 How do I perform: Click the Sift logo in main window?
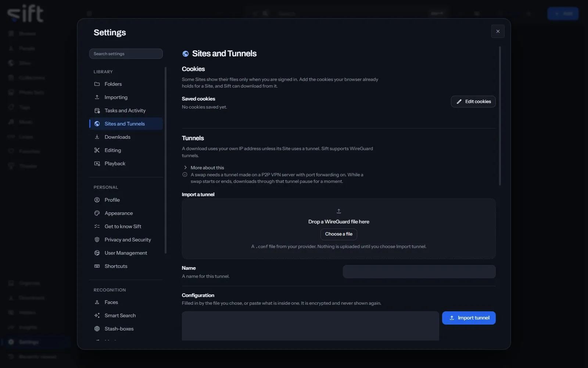(x=25, y=14)
